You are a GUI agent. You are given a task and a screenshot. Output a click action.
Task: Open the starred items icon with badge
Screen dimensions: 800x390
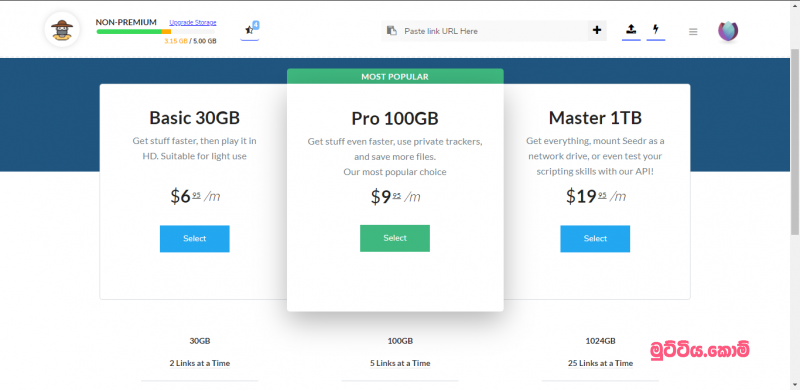(x=249, y=30)
